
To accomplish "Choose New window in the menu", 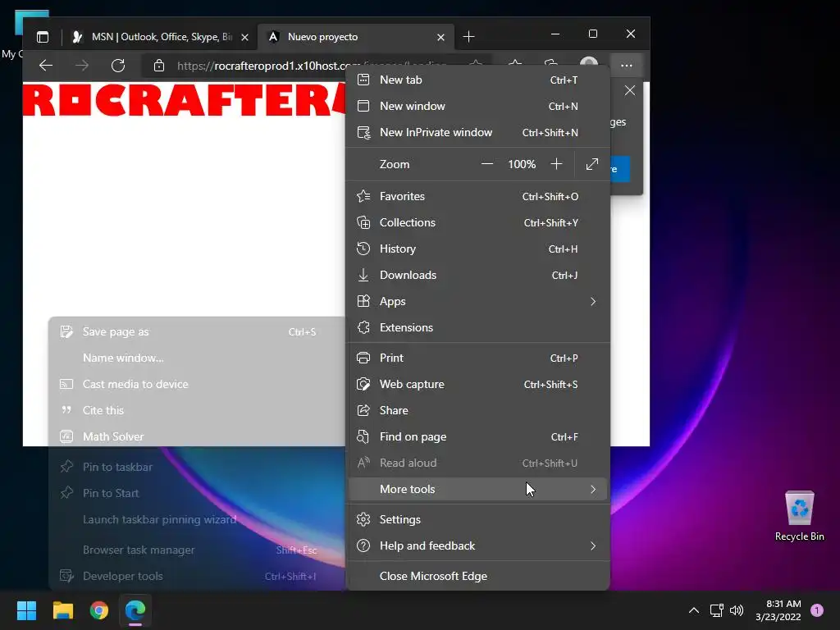I will tap(478, 106).
